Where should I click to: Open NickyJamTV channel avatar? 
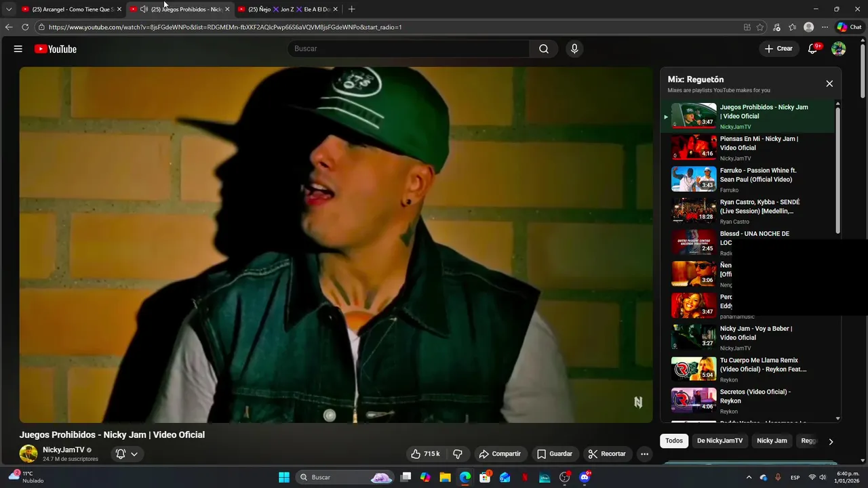tap(28, 454)
